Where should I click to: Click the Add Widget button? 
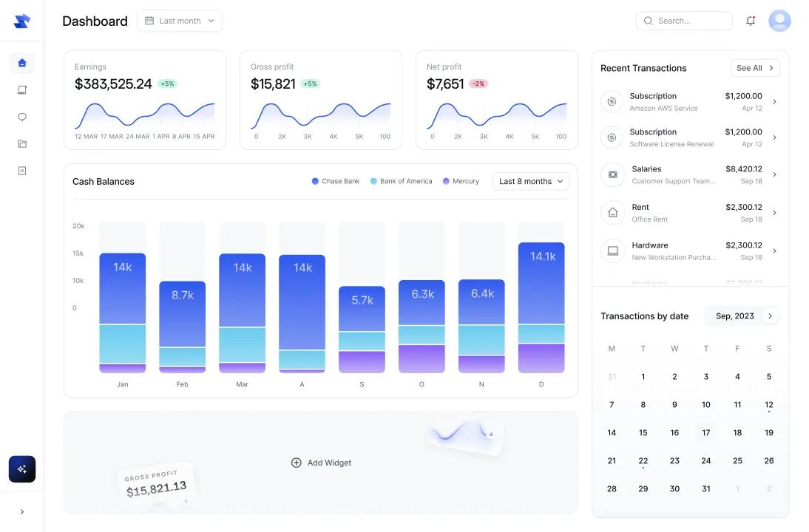point(321,463)
